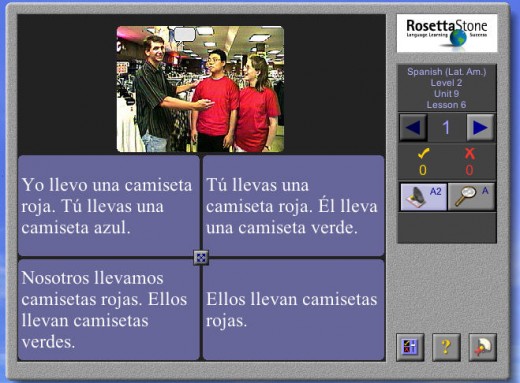Choose answer 'Tú llevas una camiseta roja'
The height and width of the screenshot is (383, 520).
click(x=293, y=206)
